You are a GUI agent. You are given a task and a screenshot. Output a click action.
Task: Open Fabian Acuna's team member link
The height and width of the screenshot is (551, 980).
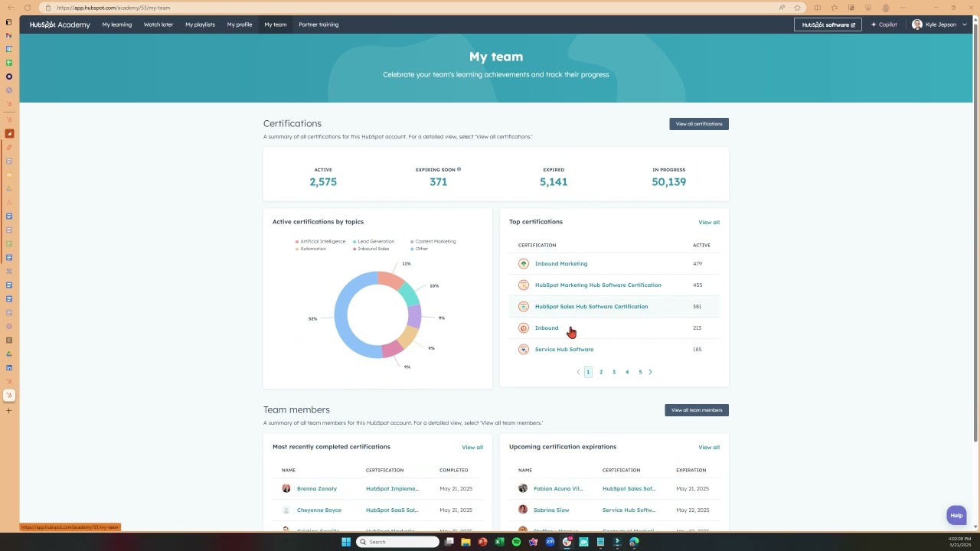[x=558, y=489]
